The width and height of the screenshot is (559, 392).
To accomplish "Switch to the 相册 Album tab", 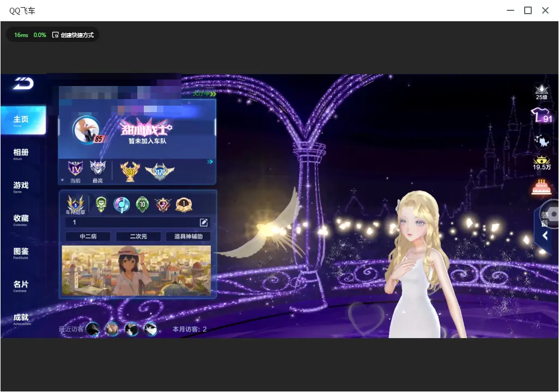I will tap(21, 154).
